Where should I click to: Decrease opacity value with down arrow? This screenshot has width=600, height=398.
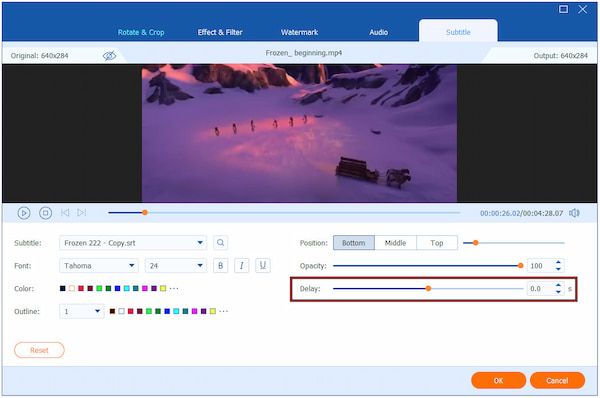pos(558,269)
